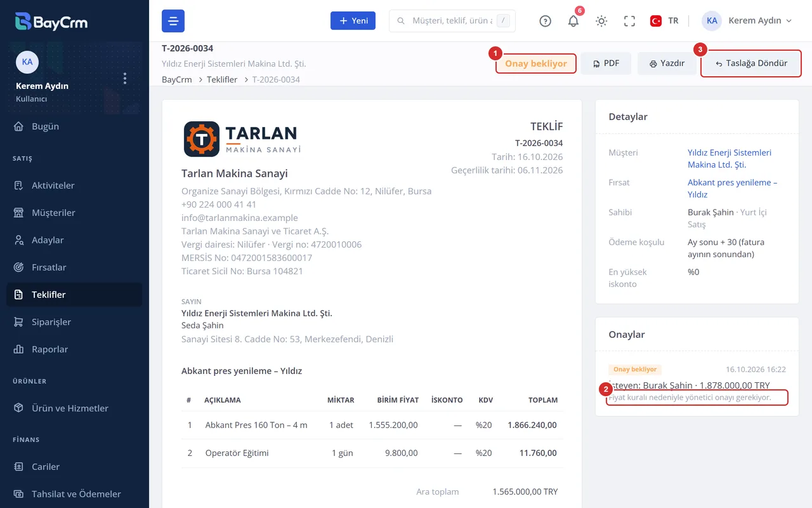The height and width of the screenshot is (508, 812).
Task: Go to Bugün in the sidebar
Action: [74, 126]
